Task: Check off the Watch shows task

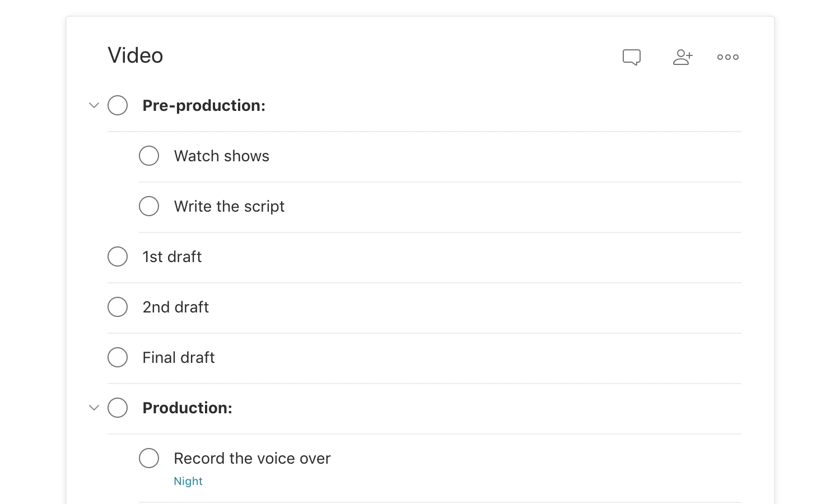Action: [149, 156]
